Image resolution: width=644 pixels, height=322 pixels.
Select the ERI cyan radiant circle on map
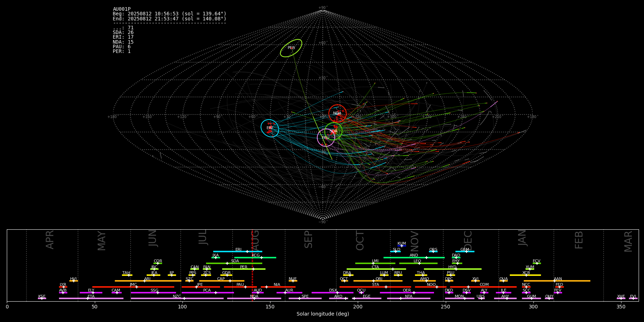270,128
